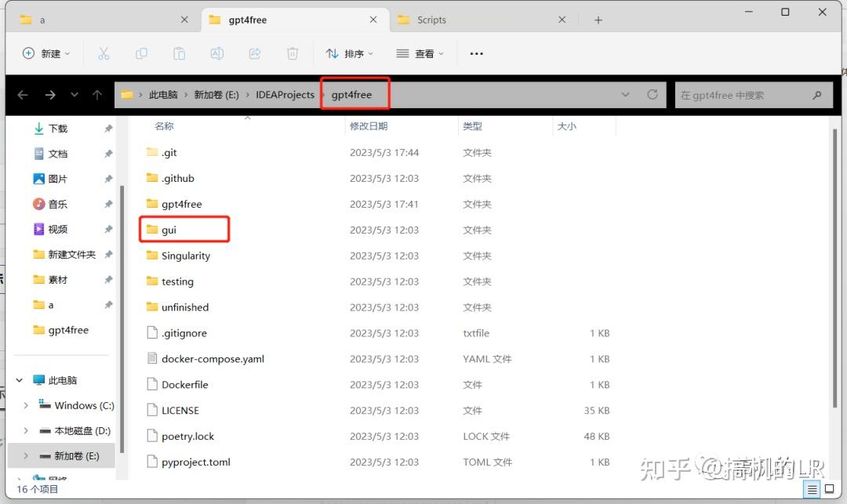This screenshot has height=504, width=847.
Task: Click the Delete trash icon
Action: [x=291, y=53]
